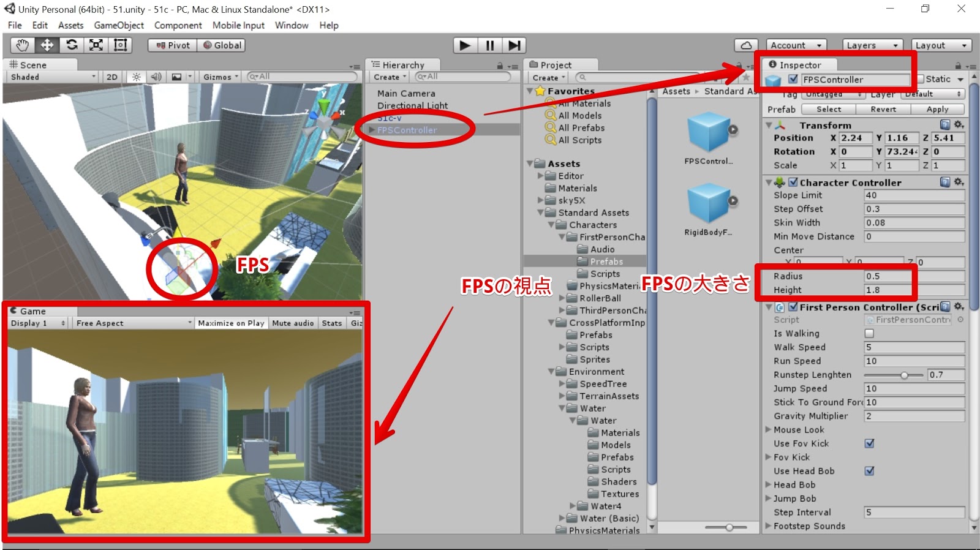The image size is (980, 550).
Task: Start Play mode with play button
Action: (465, 45)
